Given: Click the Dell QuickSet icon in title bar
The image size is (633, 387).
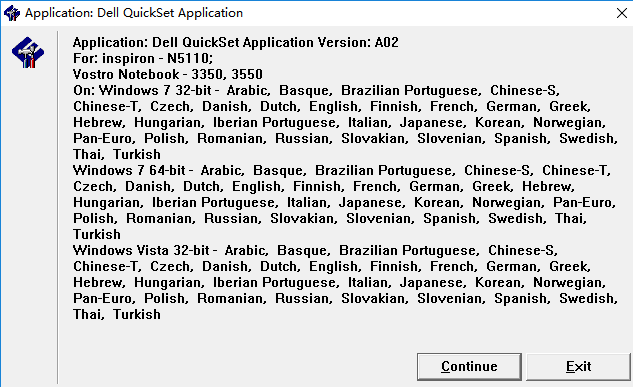Looking at the screenshot, I should (x=12, y=13).
